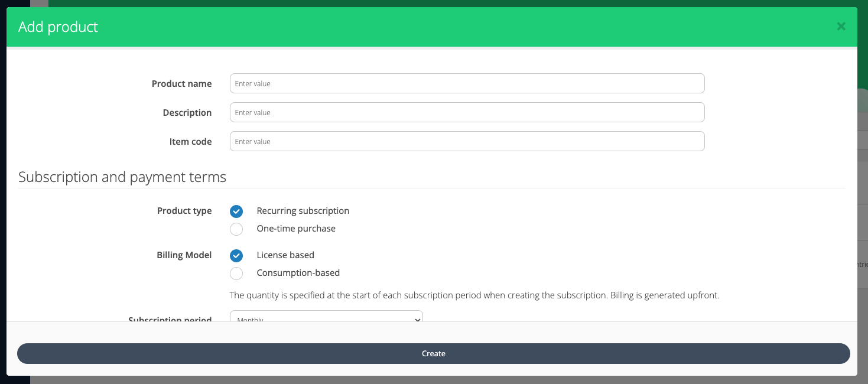This screenshot has width=868, height=384.
Task: Click the 'Add product' dialog title
Action: pyautogui.click(x=58, y=27)
